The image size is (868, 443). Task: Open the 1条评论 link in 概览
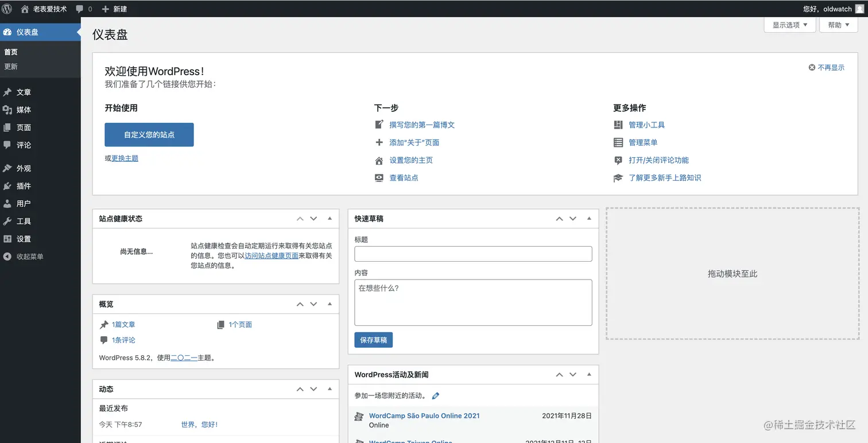coord(123,340)
